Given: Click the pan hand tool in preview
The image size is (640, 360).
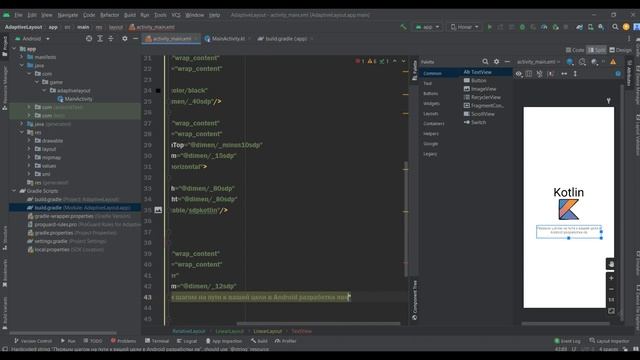Looking at the screenshot, I should click(x=611, y=264).
